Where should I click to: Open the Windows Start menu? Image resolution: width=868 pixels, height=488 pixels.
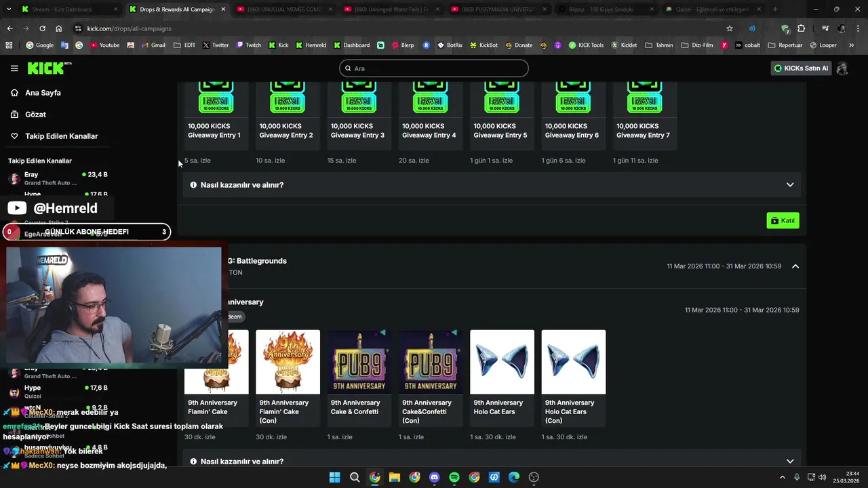(334, 477)
